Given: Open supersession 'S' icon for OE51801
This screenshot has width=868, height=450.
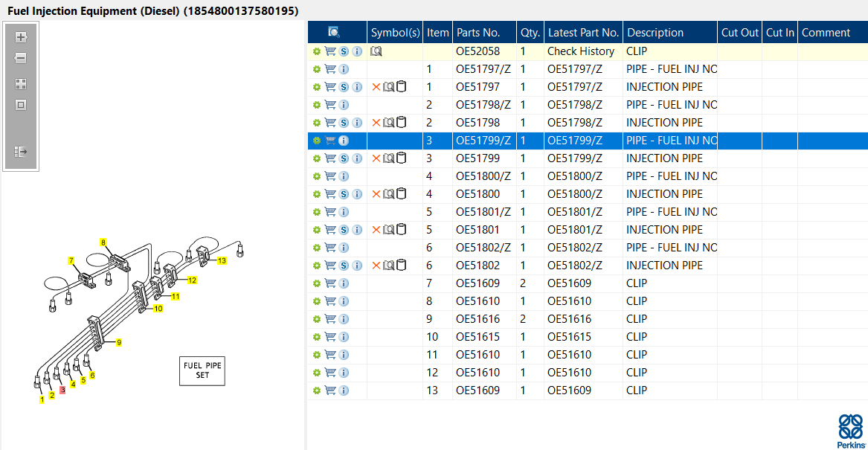Looking at the screenshot, I should [x=344, y=230].
